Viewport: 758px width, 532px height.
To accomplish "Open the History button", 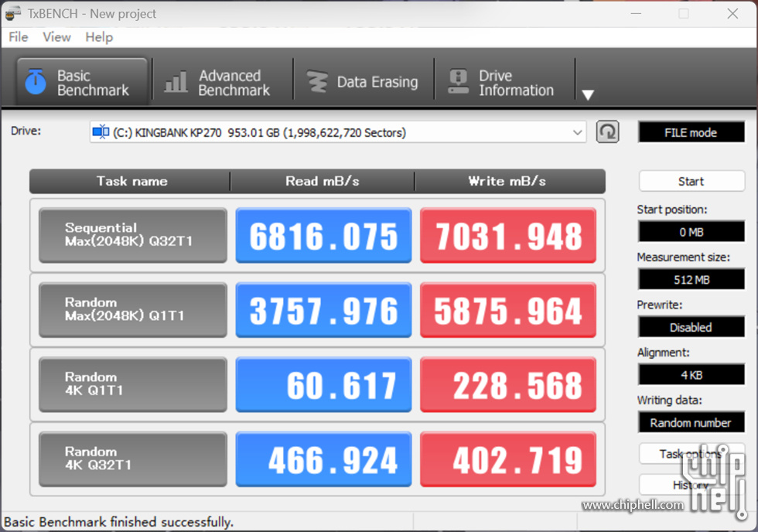I will [691, 485].
